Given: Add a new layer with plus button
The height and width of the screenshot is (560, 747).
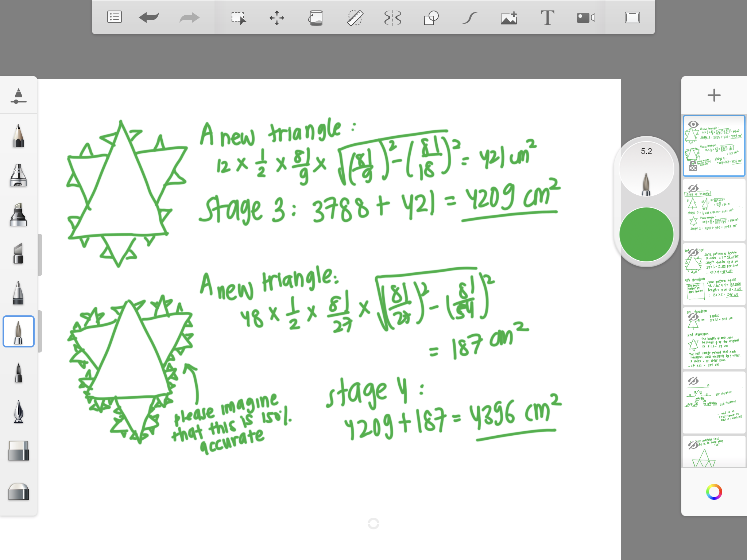Looking at the screenshot, I should coord(714,96).
